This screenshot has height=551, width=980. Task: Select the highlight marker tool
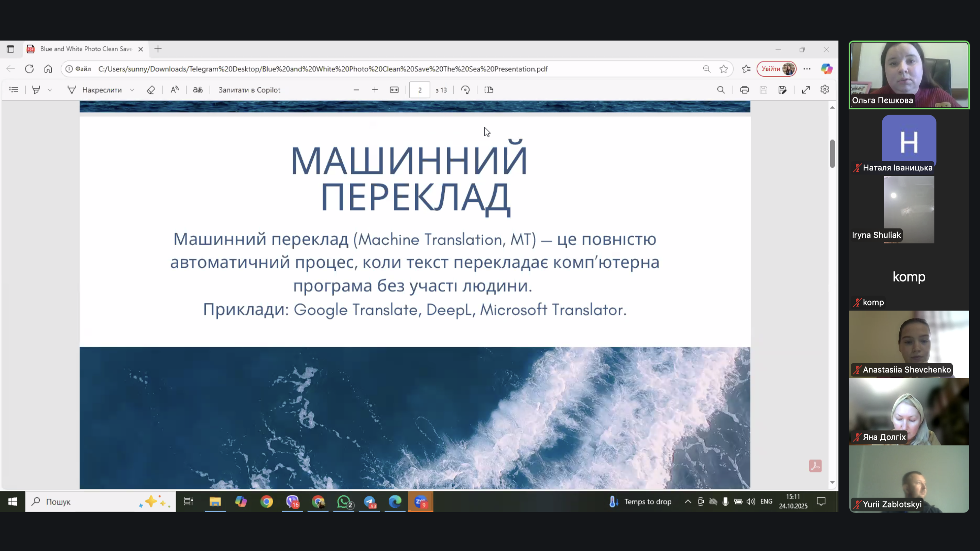pyautogui.click(x=36, y=90)
